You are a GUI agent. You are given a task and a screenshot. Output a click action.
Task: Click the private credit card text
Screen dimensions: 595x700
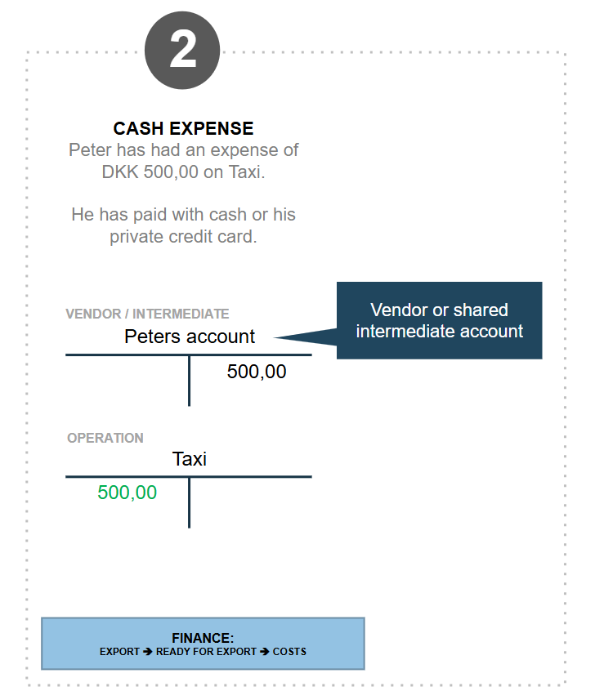coord(184,237)
